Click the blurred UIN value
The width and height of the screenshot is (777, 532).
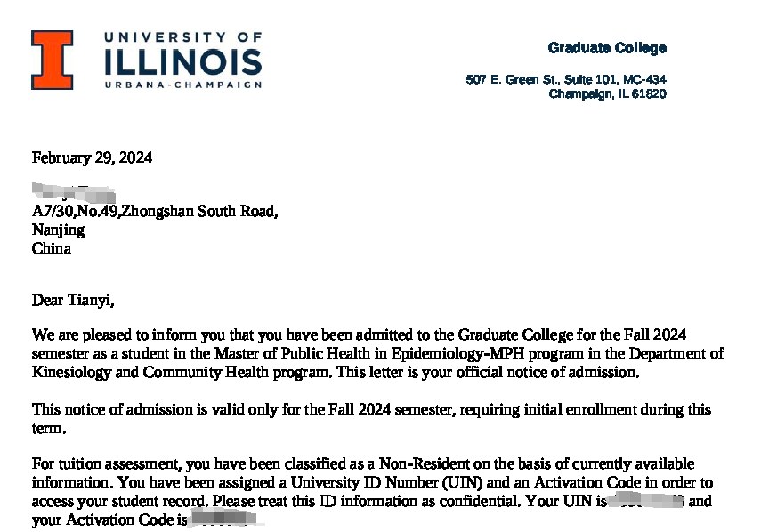pyautogui.click(x=645, y=502)
